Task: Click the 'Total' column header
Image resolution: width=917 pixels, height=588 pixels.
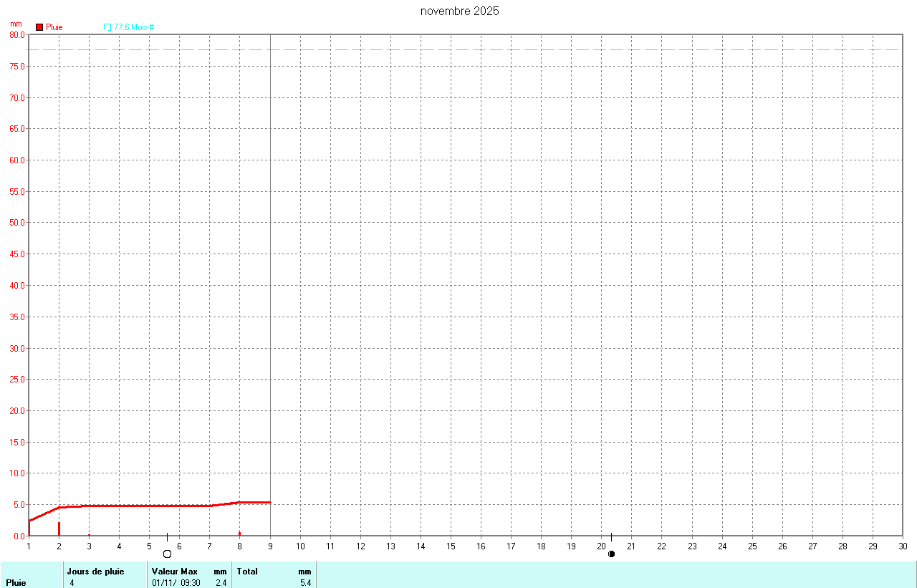Action: click(x=247, y=572)
